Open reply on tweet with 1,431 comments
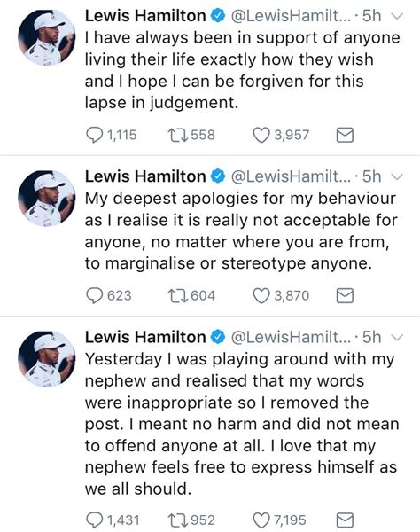 point(94,520)
